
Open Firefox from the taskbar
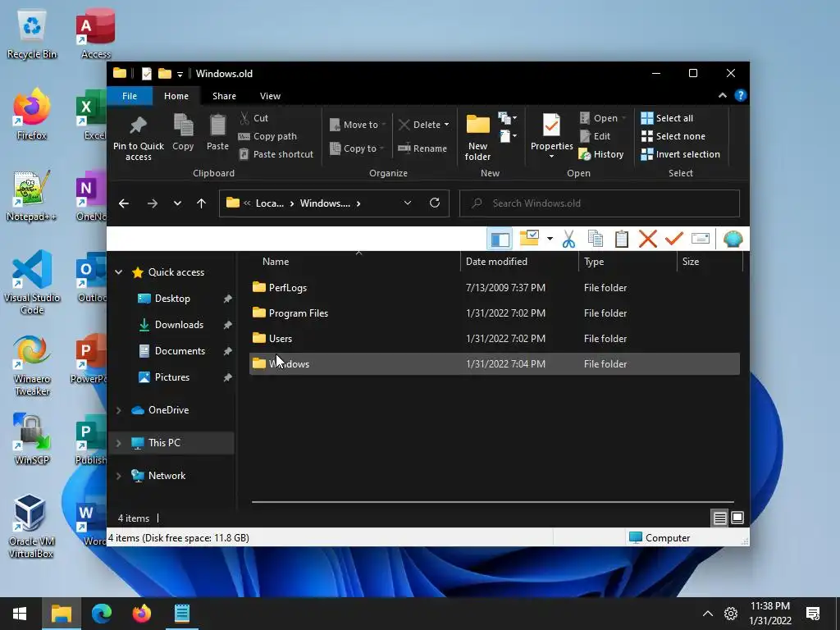[141, 614]
